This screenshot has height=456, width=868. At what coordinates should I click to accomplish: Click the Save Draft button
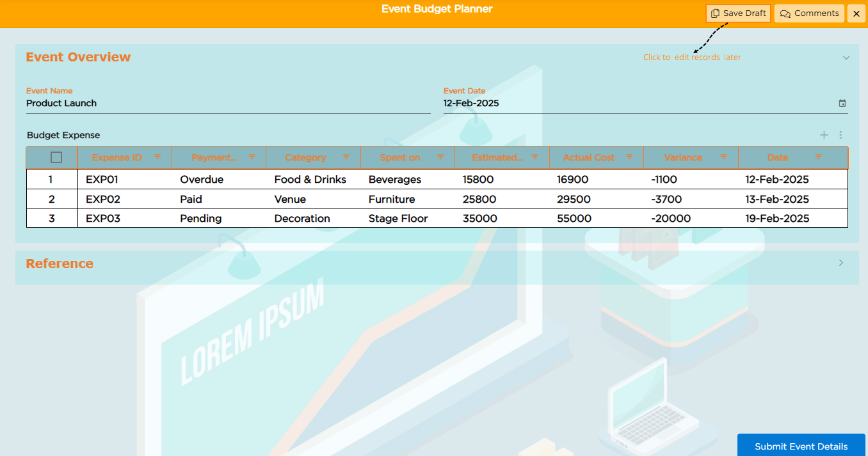coord(738,13)
